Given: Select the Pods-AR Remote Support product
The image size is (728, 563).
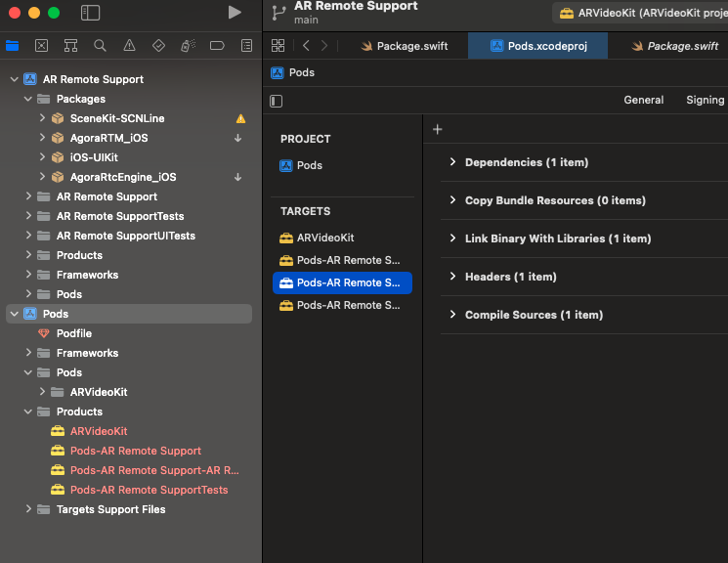Looking at the screenshot, I should [x=129, y=451].
